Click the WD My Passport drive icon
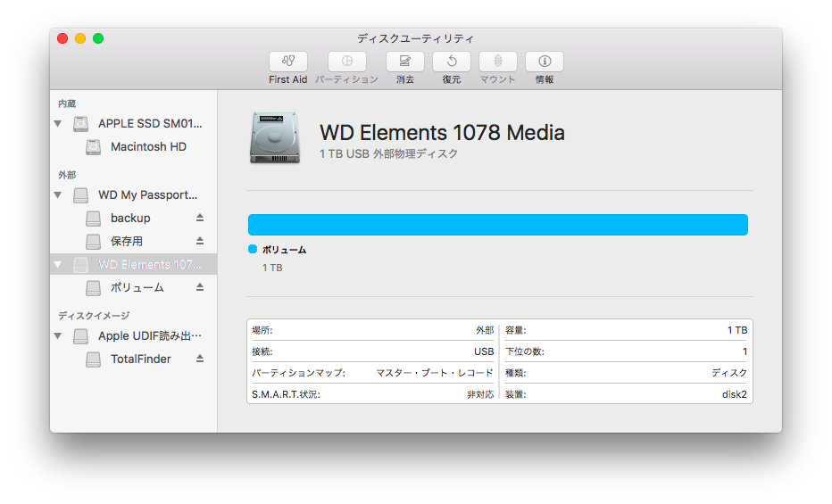This screenshot has height=504, width=832. pyautogui.click(x=80, y=195)
